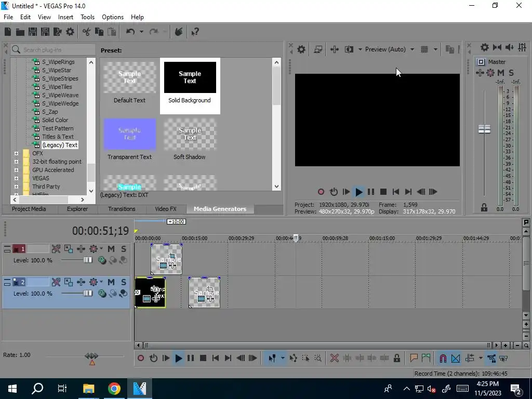Viewport: 532px width, 399px height.
Task: Select the normal edit tool in timeline toolbar
Action: 272,358
